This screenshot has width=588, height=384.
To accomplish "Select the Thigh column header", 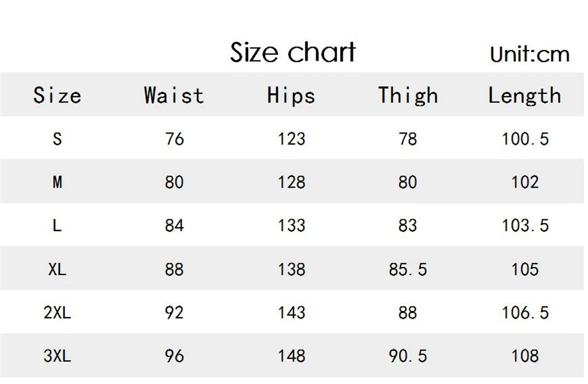I will pyautogui.click(x=408, y=95).
